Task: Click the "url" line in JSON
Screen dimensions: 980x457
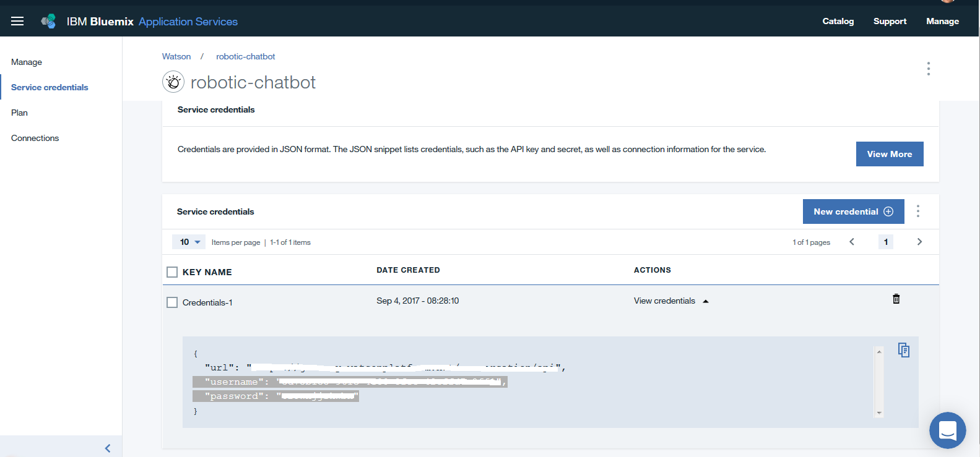Action: (385, 368)
